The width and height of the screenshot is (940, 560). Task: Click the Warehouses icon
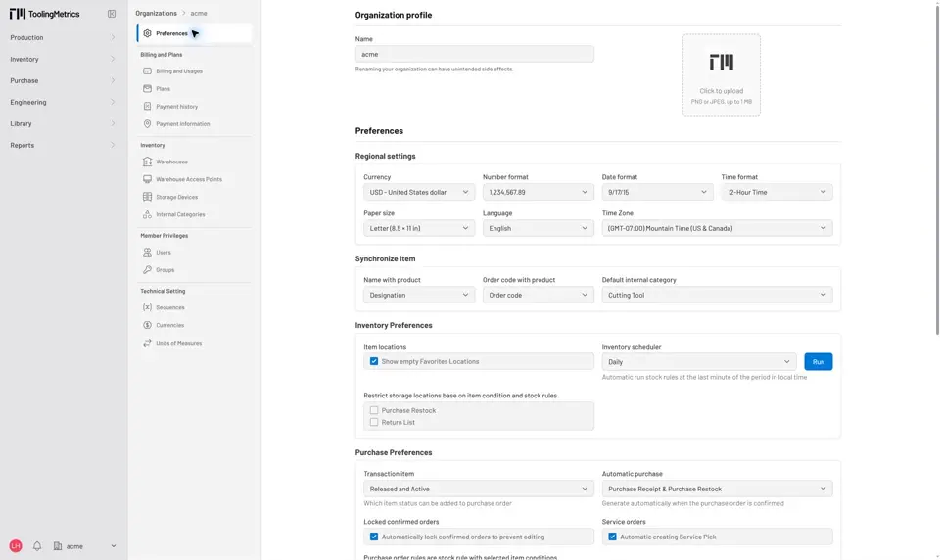pyautogui.click(x=148, y=162)
